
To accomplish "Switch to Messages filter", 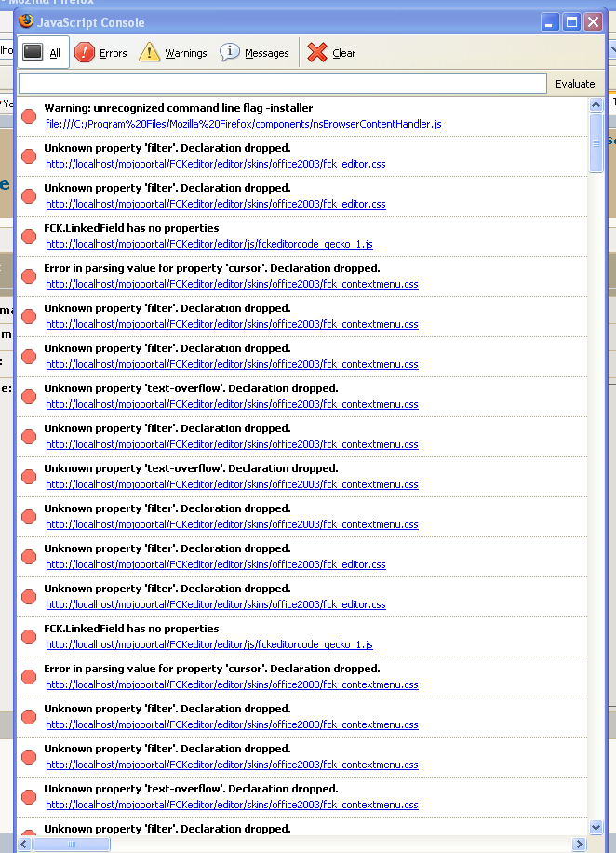I will [x=254, y=53].
